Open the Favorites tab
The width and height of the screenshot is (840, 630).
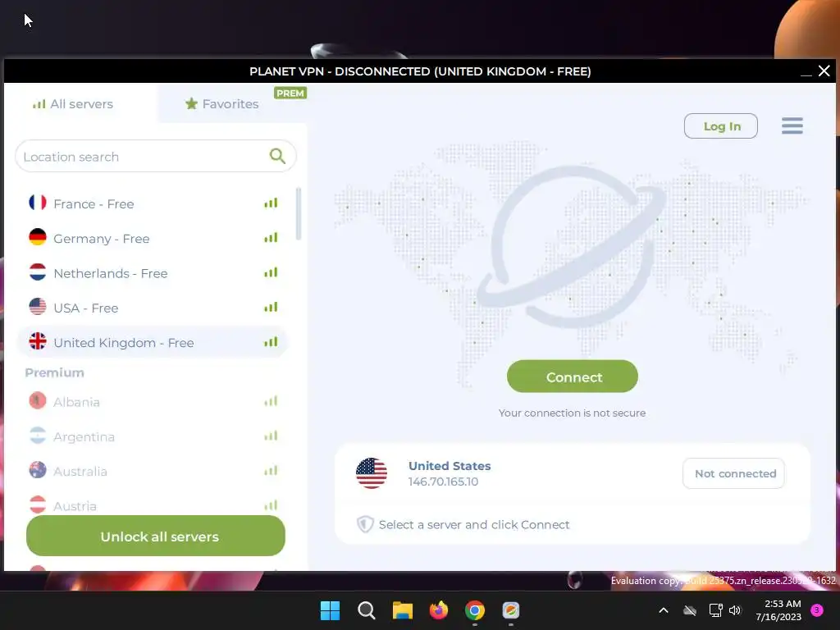(221, 104)
